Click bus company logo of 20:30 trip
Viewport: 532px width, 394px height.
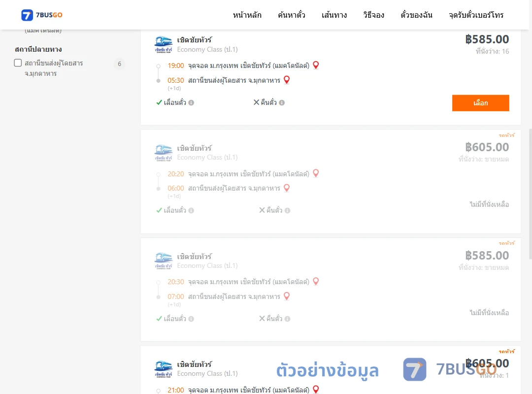pos(164,261)
